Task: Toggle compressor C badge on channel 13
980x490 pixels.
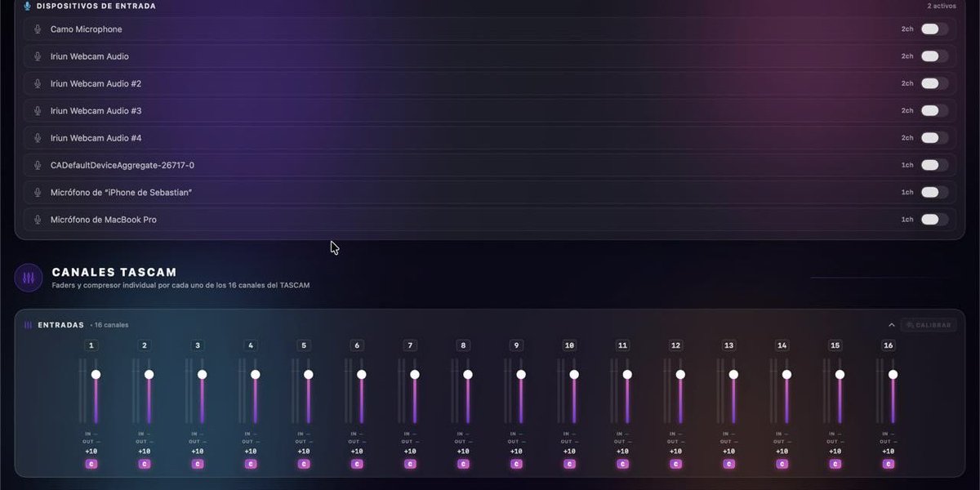Action: [728, 464]
